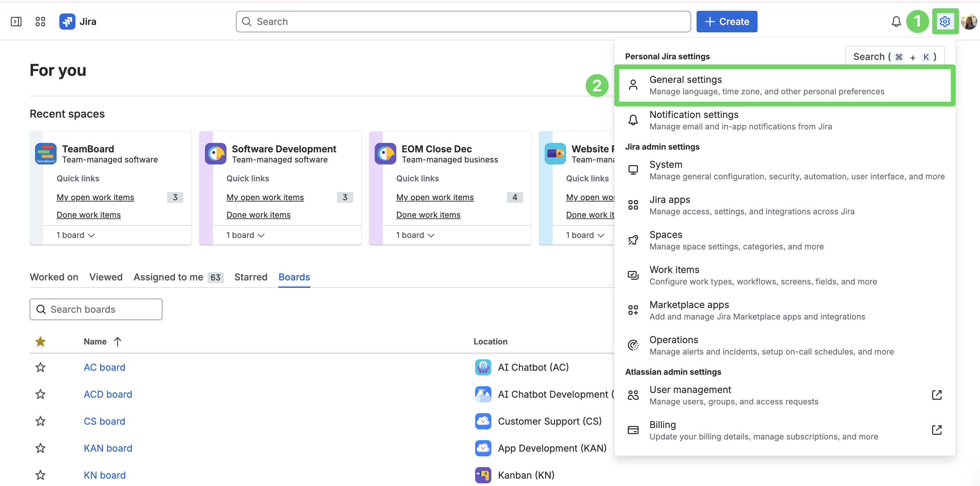The height and width of the screenshot is (486, 980).
Task: Star the AC board
Action: [x=40, y=367]
